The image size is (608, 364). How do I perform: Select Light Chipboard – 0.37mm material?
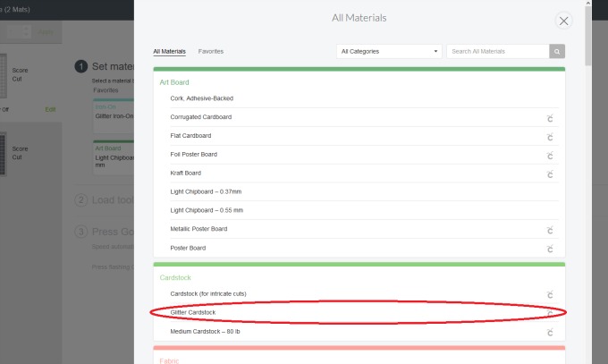(364, 191)
